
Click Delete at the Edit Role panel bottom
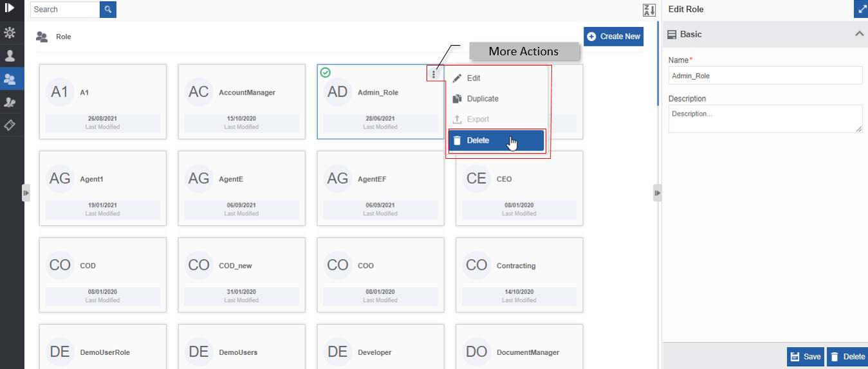[x=847, y=357]
